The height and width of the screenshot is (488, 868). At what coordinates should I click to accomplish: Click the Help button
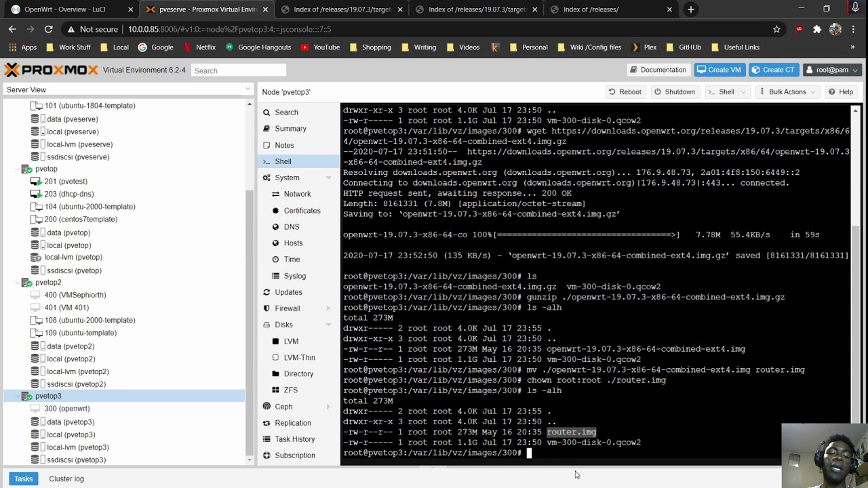(840, 91)
